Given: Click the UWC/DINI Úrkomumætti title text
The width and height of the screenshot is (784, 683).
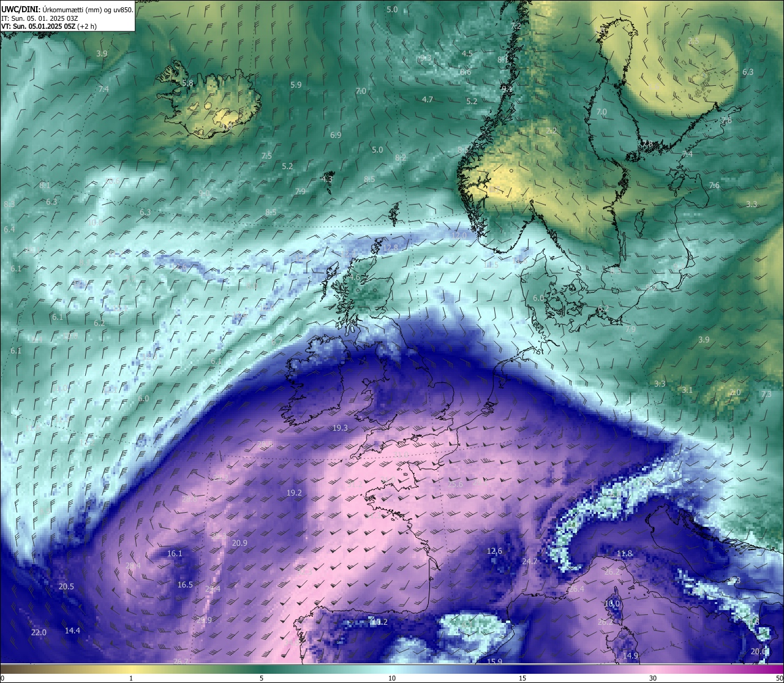Looking at the screenshot, I should tap(67, 9).
